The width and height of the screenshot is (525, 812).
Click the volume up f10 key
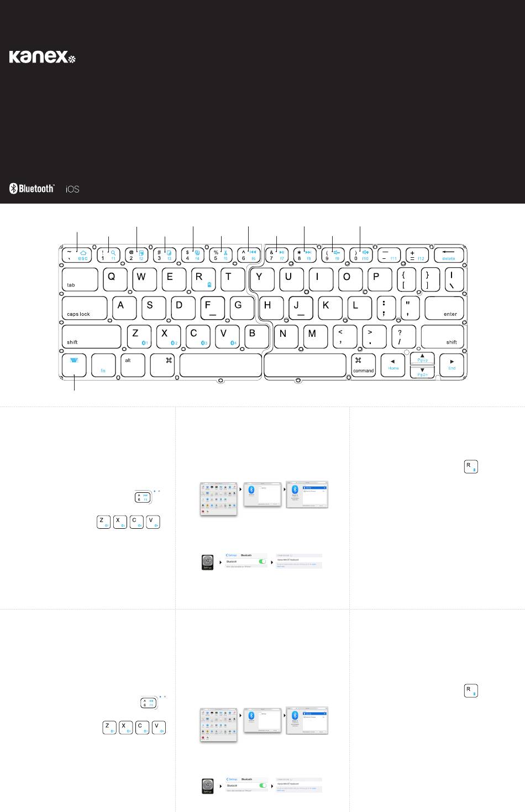tap(361, 254)
